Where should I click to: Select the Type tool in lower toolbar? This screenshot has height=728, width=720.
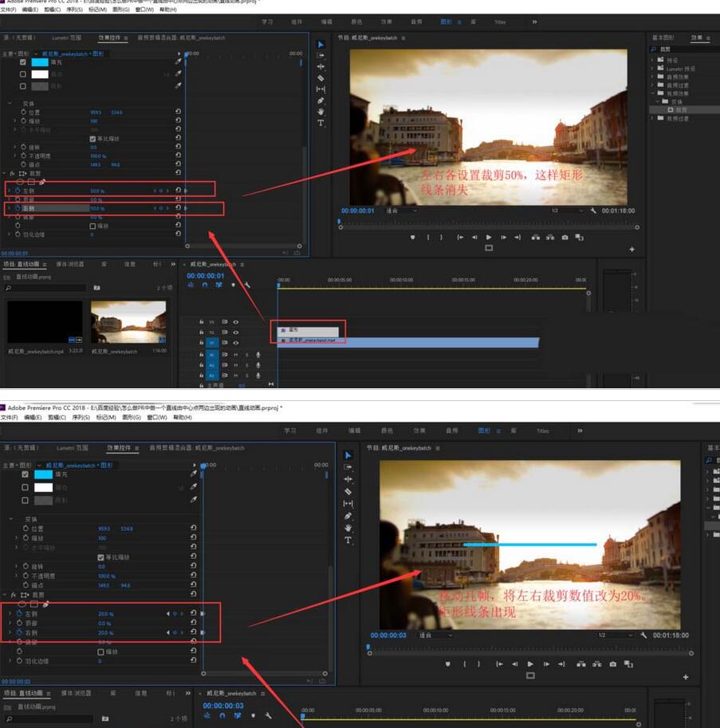click(x=348, y=541)
